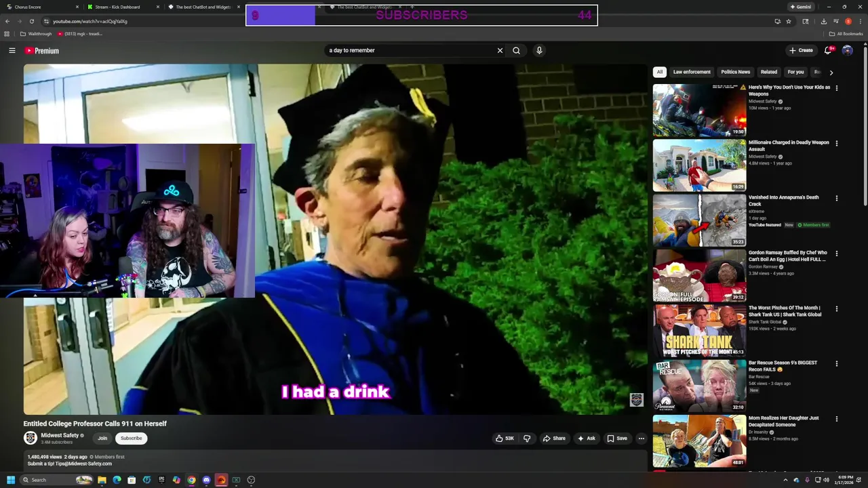Open 'Bar Rescue Season 9's BIGGEST Recon FAILS' title
This screenshot has width=868, height=488.
[783, 365]
